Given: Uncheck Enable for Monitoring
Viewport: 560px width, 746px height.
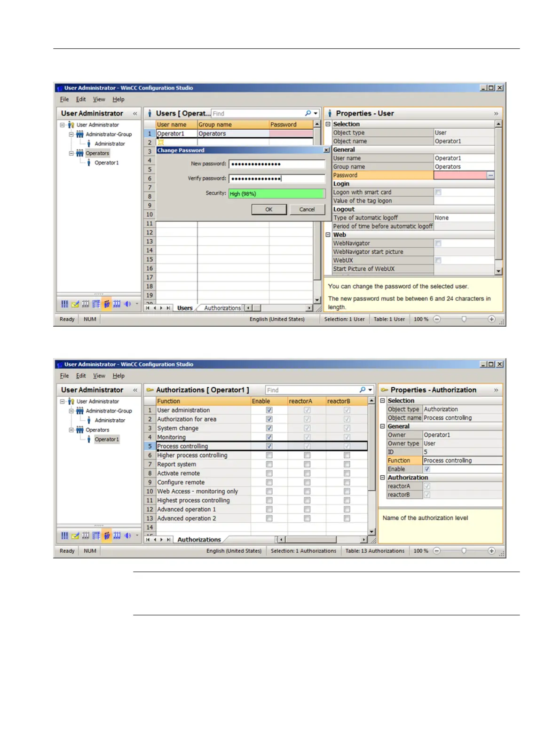Looking at the screenshot, I should 269,437.
